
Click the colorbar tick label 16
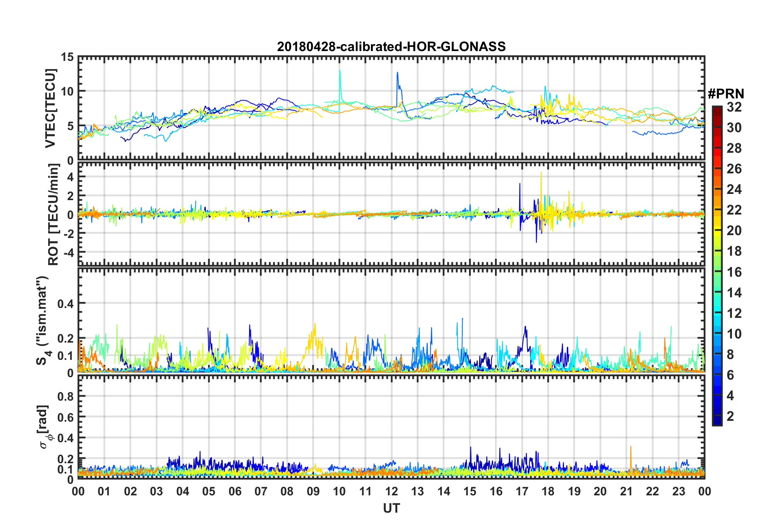tap(734, 272)
